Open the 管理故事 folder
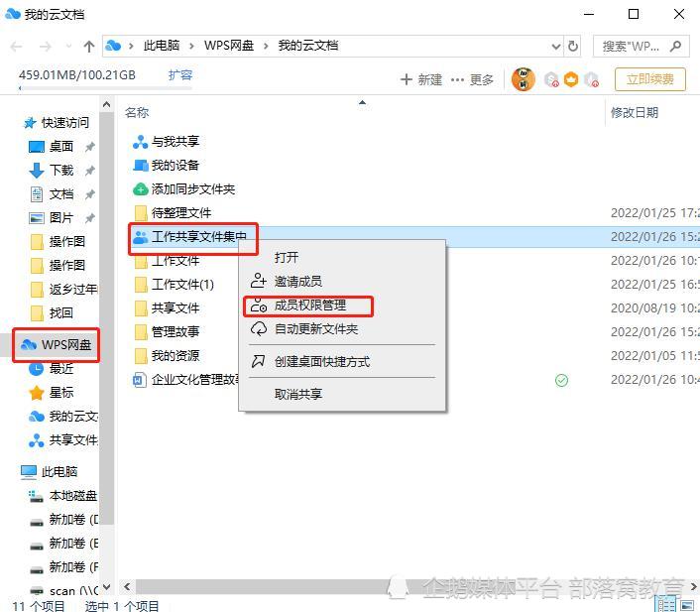The image size is (700, 612). pyautogui.click(x=175, y=332)
